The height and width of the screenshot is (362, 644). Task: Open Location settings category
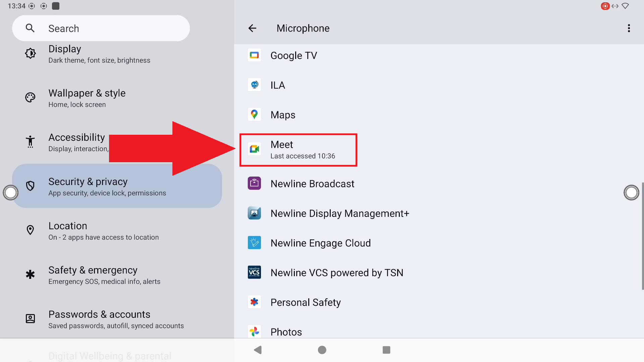pos(103,231)
